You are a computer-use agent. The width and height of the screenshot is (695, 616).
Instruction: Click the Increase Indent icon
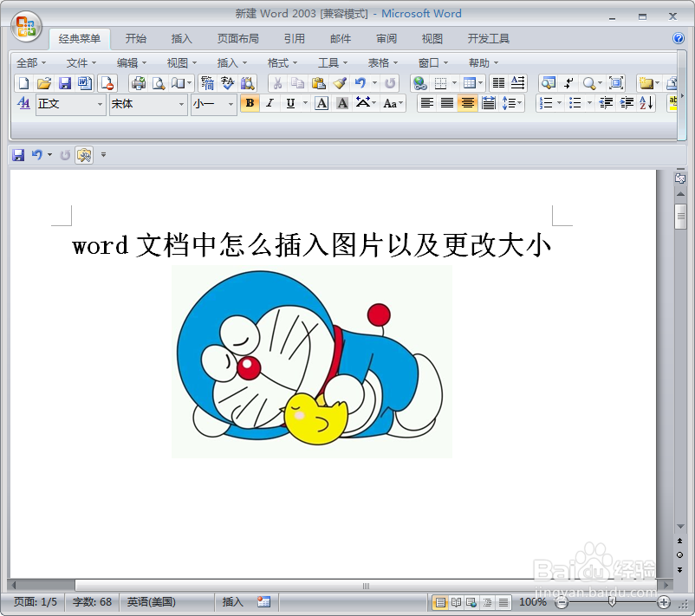[627, 104]
